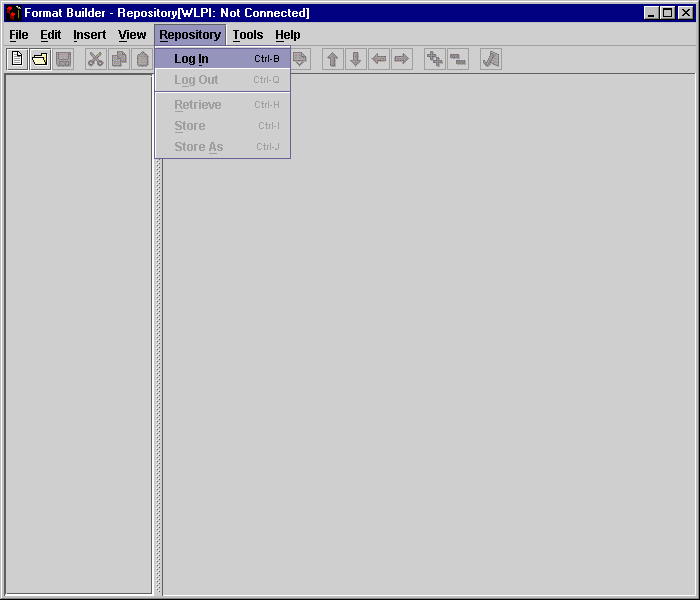Click the Format Builder title bar icon

click(x=13, y=12)
